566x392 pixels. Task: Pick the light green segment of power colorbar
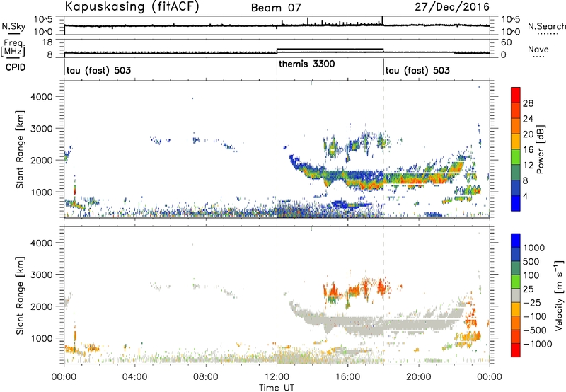(516, 157)
